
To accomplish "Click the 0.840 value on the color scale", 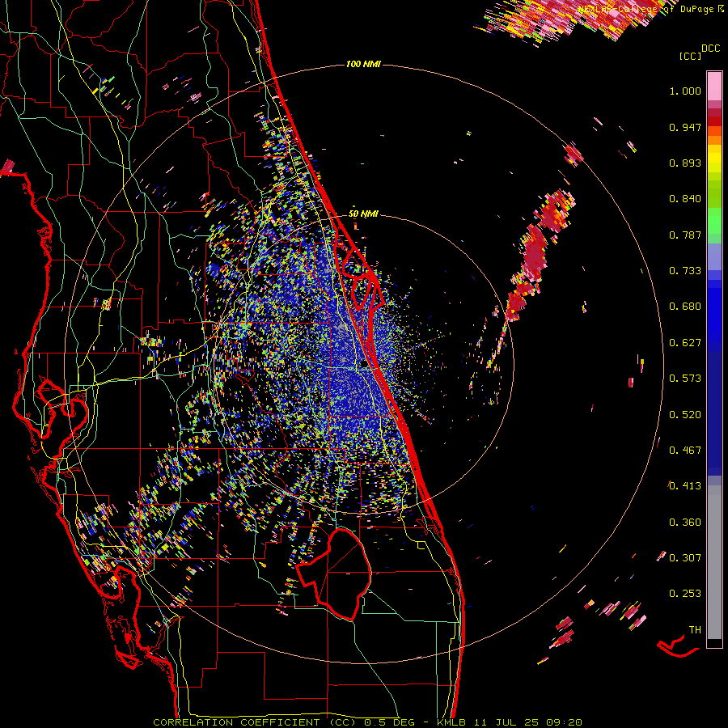I will pyautogui.click(x=685, y=199).
